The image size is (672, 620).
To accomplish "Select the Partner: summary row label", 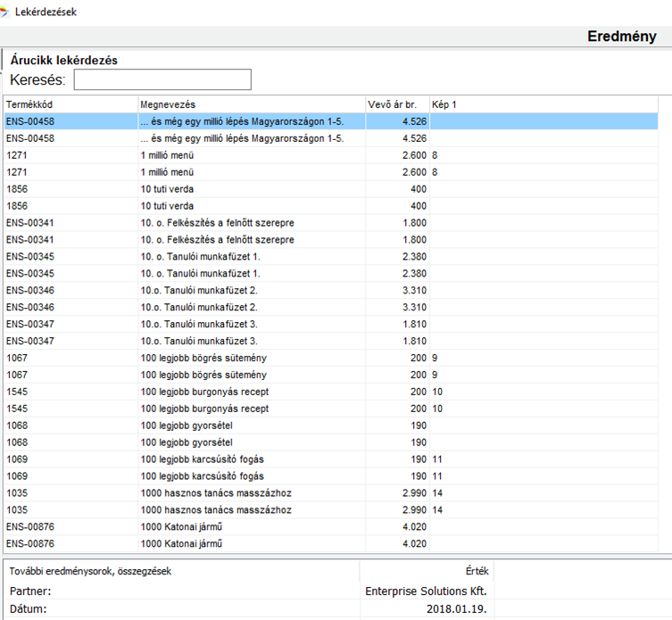I will 30,591.
